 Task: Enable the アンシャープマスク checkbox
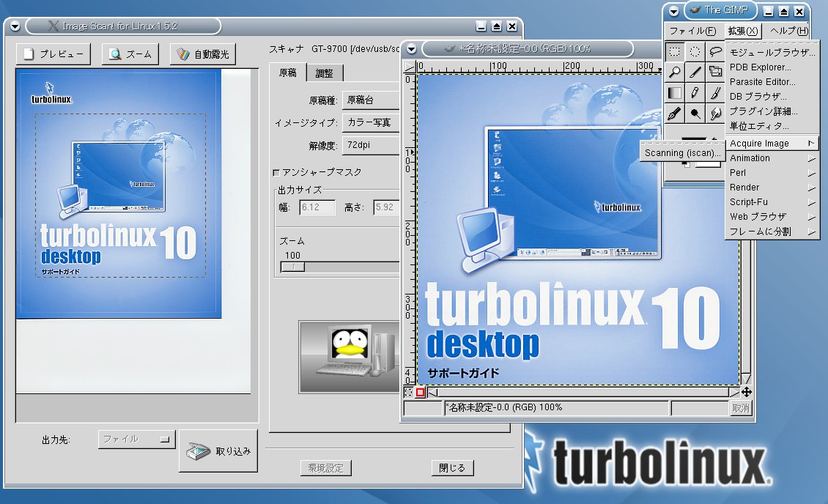276,173
